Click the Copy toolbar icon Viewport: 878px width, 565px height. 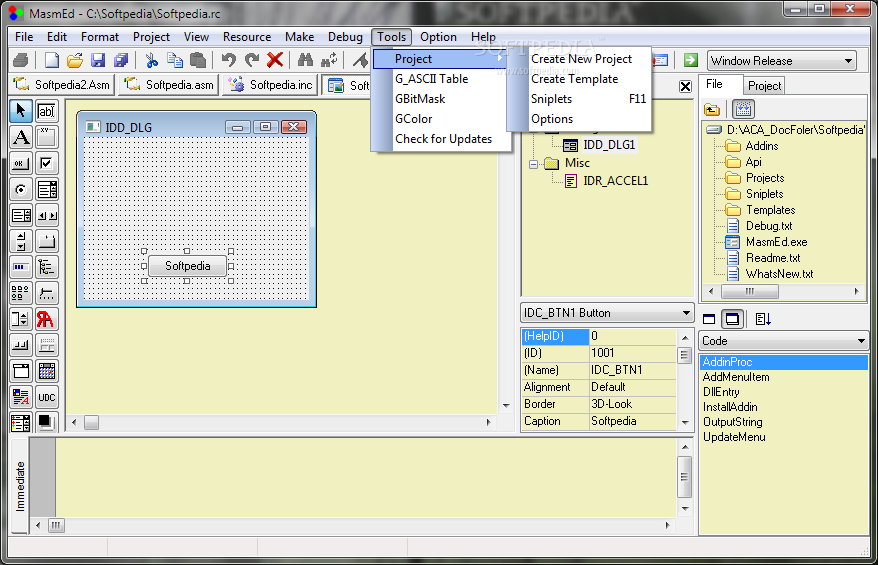[x=175, y=59]
